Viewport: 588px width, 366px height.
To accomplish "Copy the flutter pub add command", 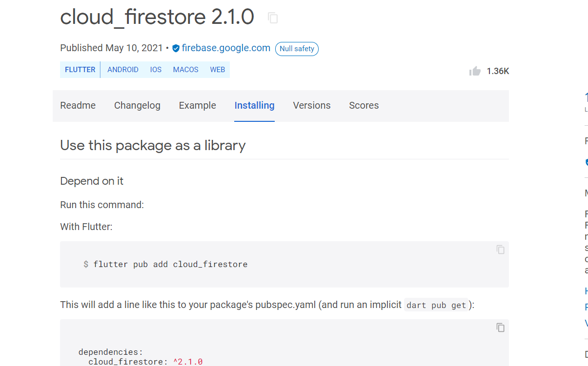I will [x=500, y=250].
